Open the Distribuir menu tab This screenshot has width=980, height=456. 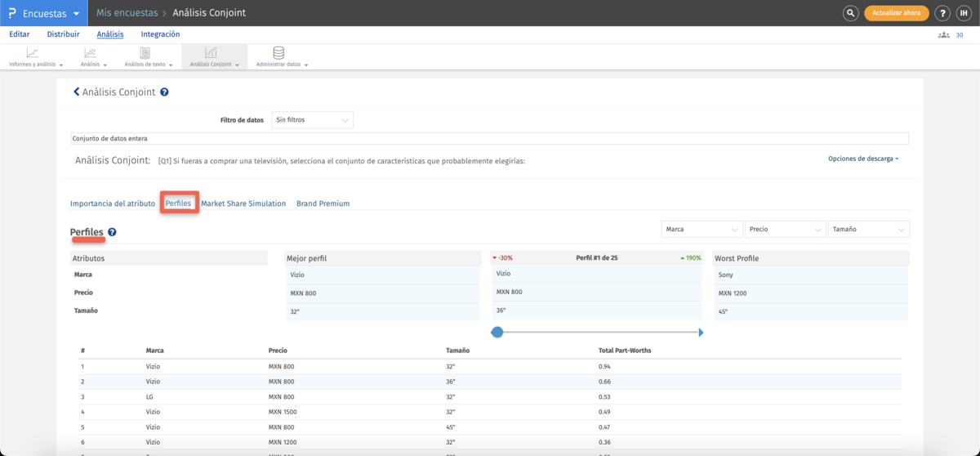pos(63,34)
